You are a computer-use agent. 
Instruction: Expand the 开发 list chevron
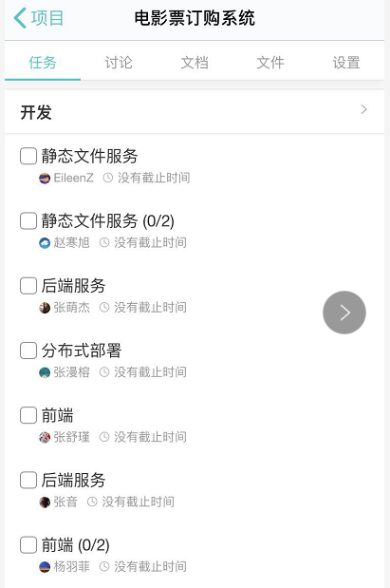coord(363,109)
